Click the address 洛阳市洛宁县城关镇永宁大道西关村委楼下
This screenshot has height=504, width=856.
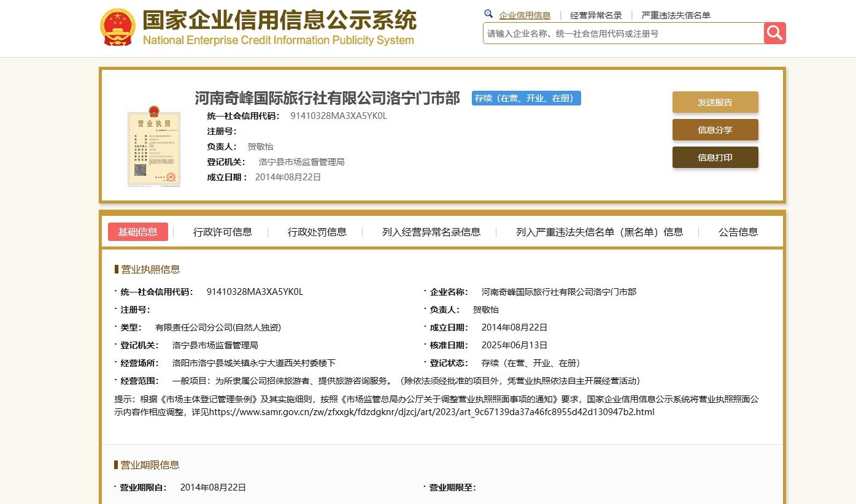tap(254, 363)
